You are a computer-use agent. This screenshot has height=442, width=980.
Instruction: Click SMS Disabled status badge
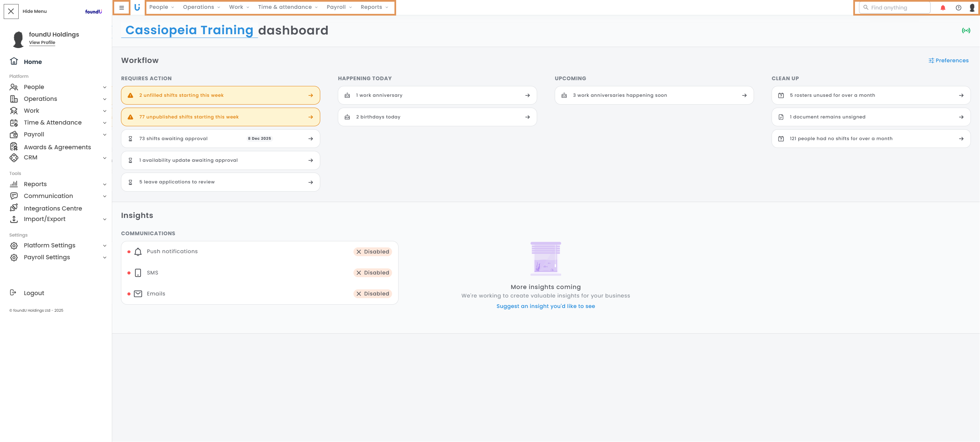(372, 272)
